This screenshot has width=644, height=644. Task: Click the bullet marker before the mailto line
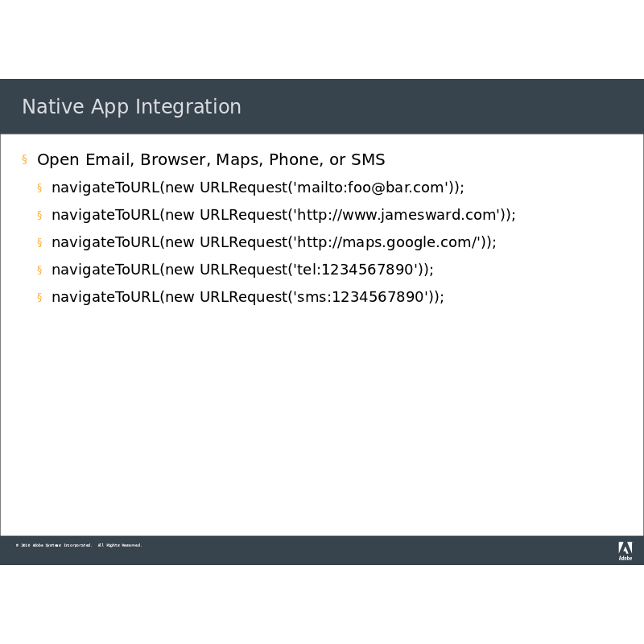point(39,188)
